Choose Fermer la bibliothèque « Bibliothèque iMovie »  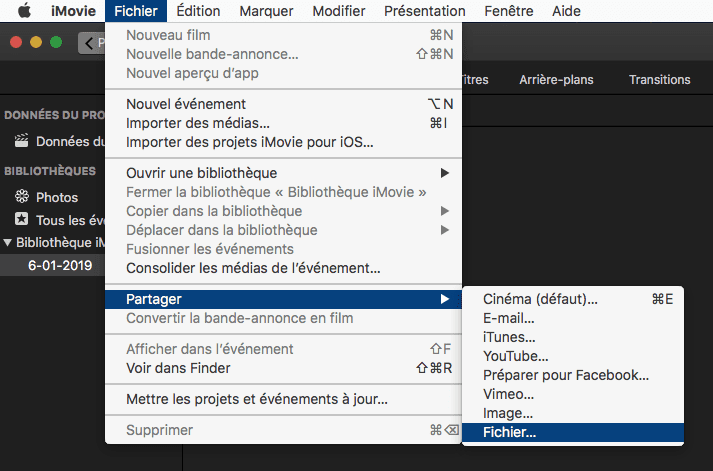(283, 192)
